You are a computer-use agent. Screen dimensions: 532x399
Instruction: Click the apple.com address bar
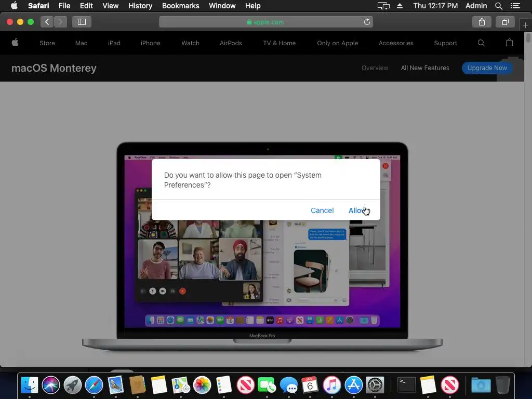click(265, 22)
